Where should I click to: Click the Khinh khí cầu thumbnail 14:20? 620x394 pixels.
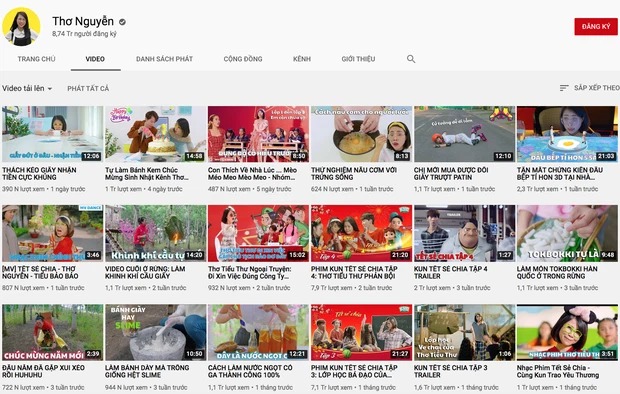(x=155, y=233)
